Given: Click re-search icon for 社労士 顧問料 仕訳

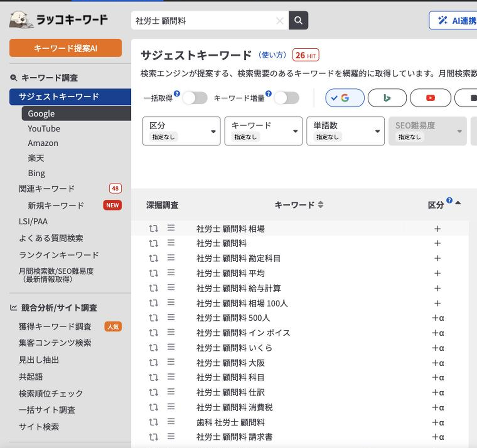Looking at the screenshot, I should point(153,392).
